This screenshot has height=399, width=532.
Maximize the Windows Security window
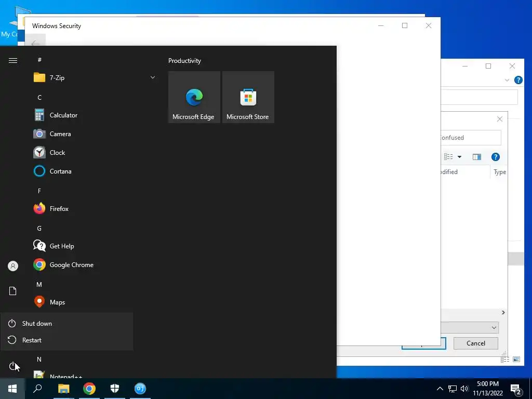coord(404,25)
